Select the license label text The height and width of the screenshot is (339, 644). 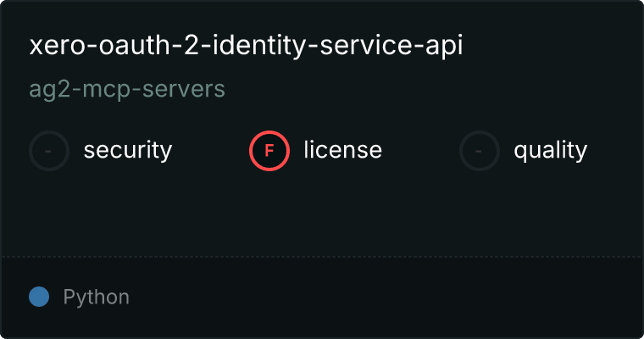click(x=342, y=151)
